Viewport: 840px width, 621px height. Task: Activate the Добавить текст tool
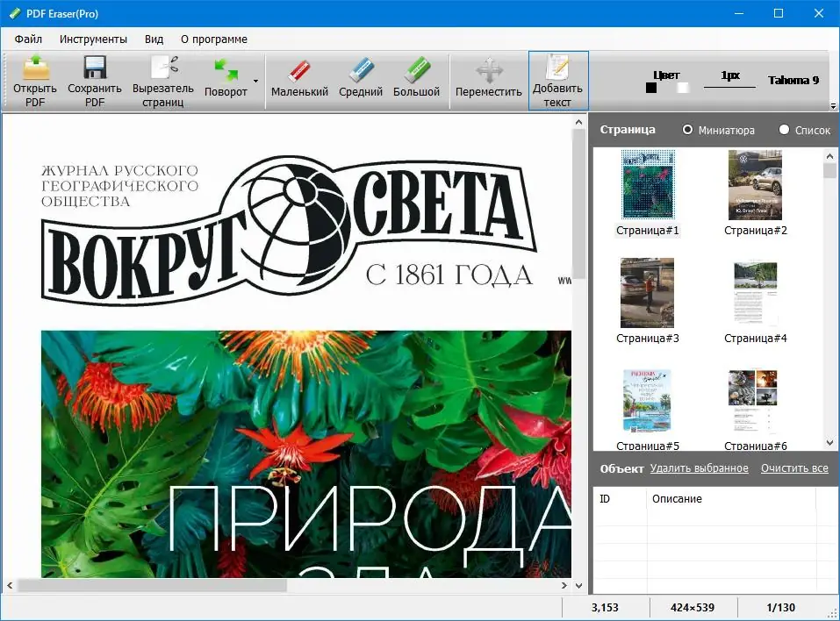click(x=557, y=81)
